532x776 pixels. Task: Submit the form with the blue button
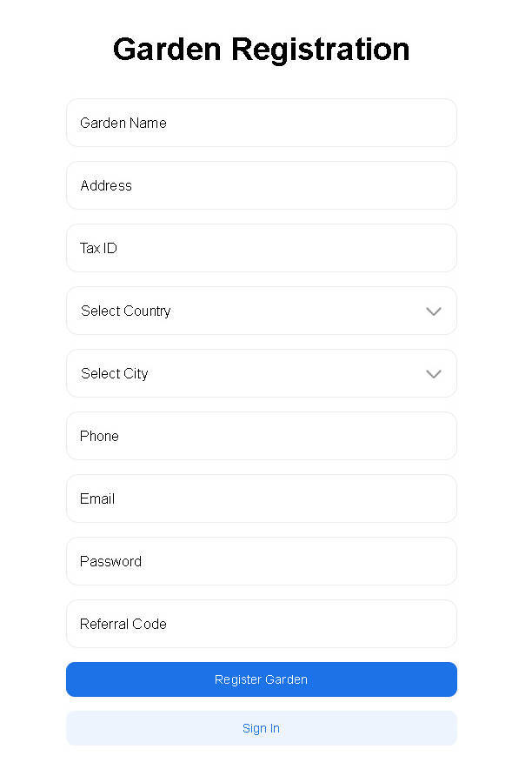pos(261,679)
